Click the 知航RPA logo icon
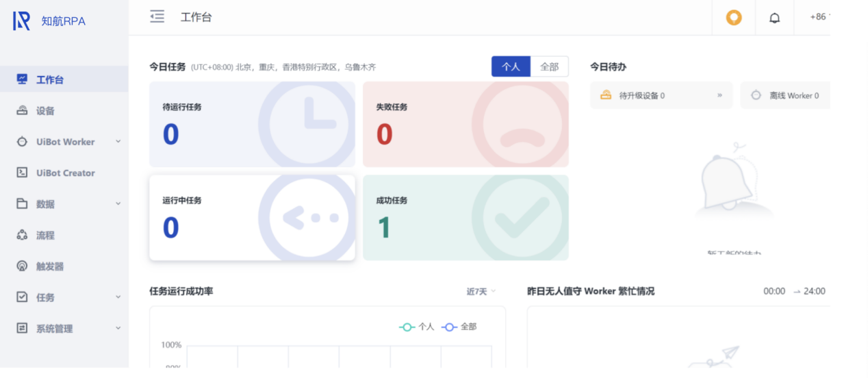 pyautogui.click(x=22, y=21)
